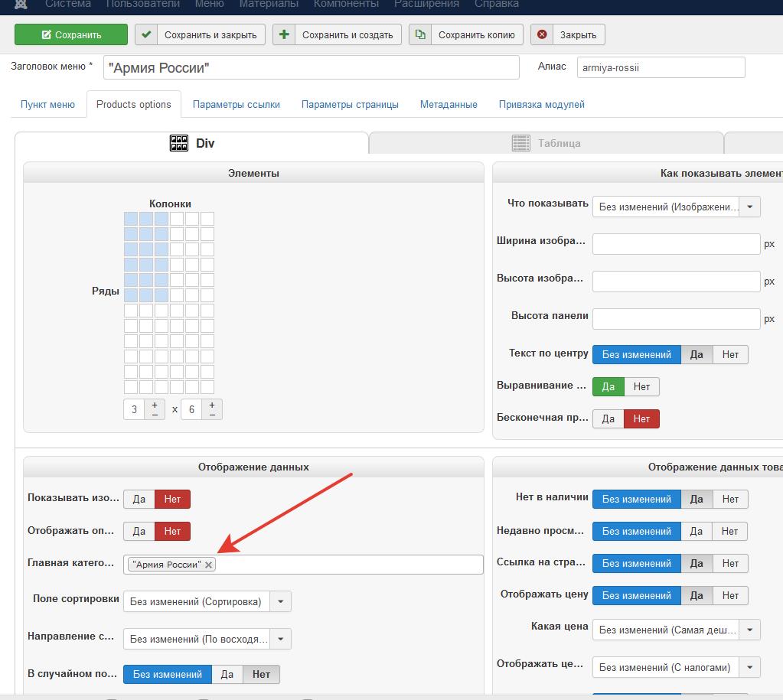
Task: Switch to the Метаданные tab
Action: click(x=449, y=104)
